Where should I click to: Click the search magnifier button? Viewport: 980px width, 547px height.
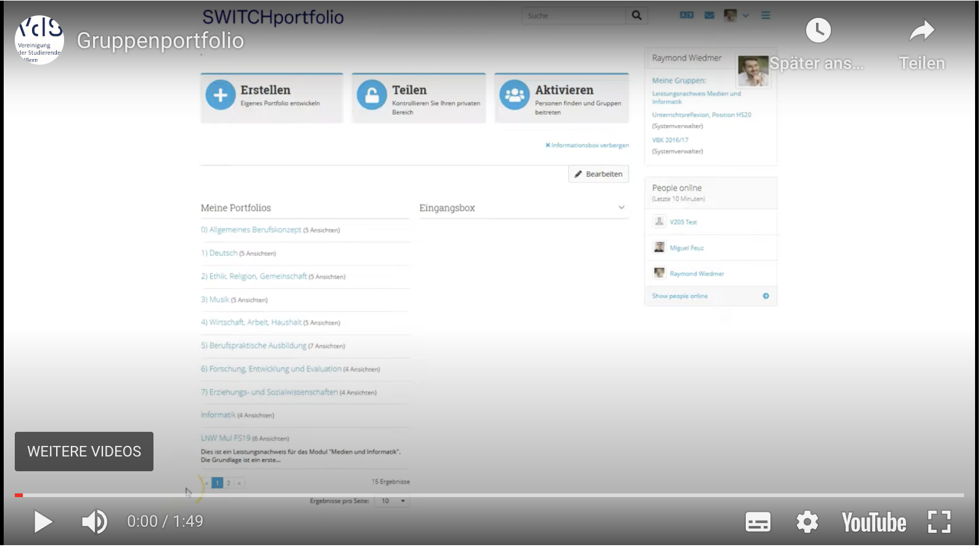click(x=637, y=15)
